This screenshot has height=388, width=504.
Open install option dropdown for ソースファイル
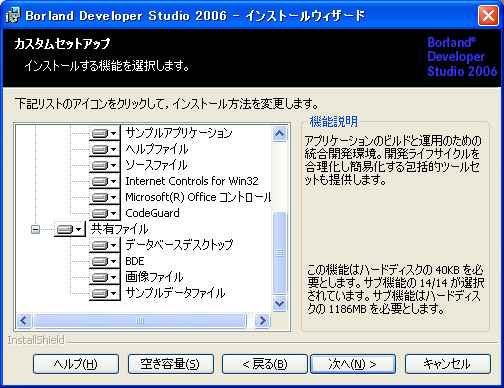point(104,165)
